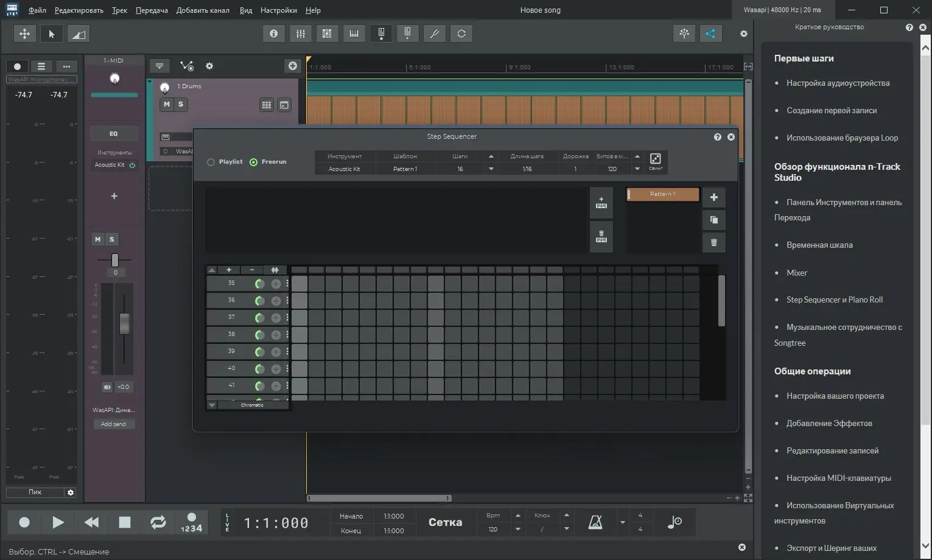The width and height of the screenshot is (932, 560).
Task: Open the Acoustic Kit instrument dropdown
Action: (x=345, y=169)
